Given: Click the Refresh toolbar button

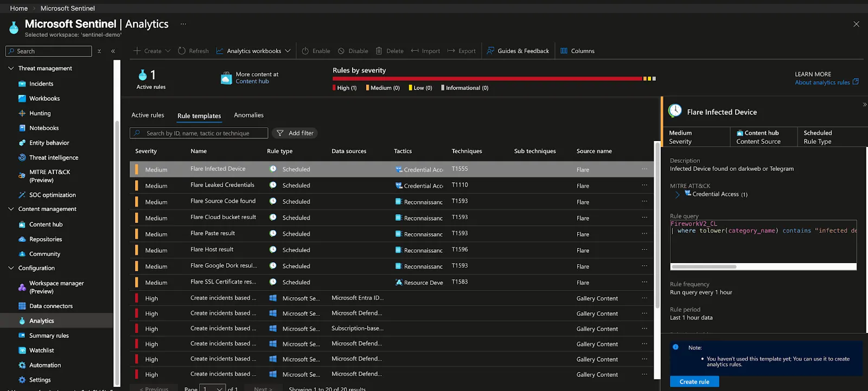Looking at the screenshot, I should (x=193, y=51).
